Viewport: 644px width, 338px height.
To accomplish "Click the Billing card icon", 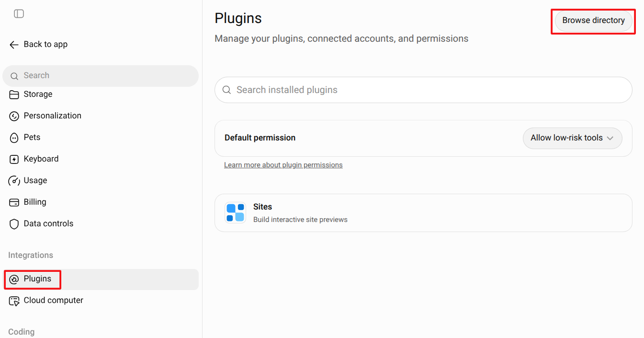I will [14, 202].
